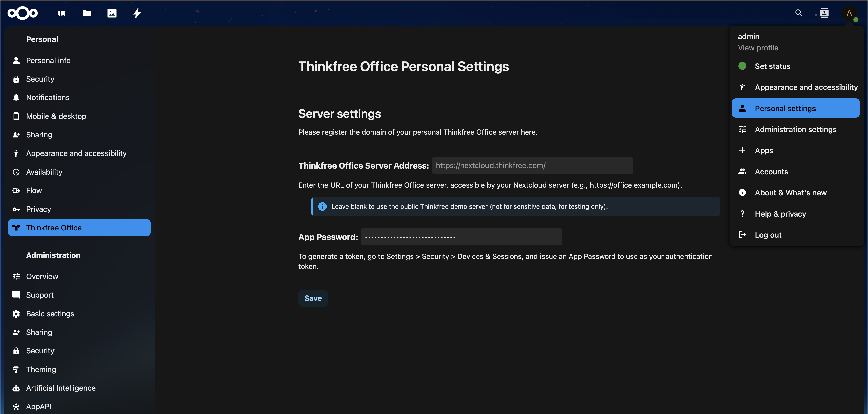Open the Files folder icon in top bar
Viewport: 868px width, 414px height.
87,13
